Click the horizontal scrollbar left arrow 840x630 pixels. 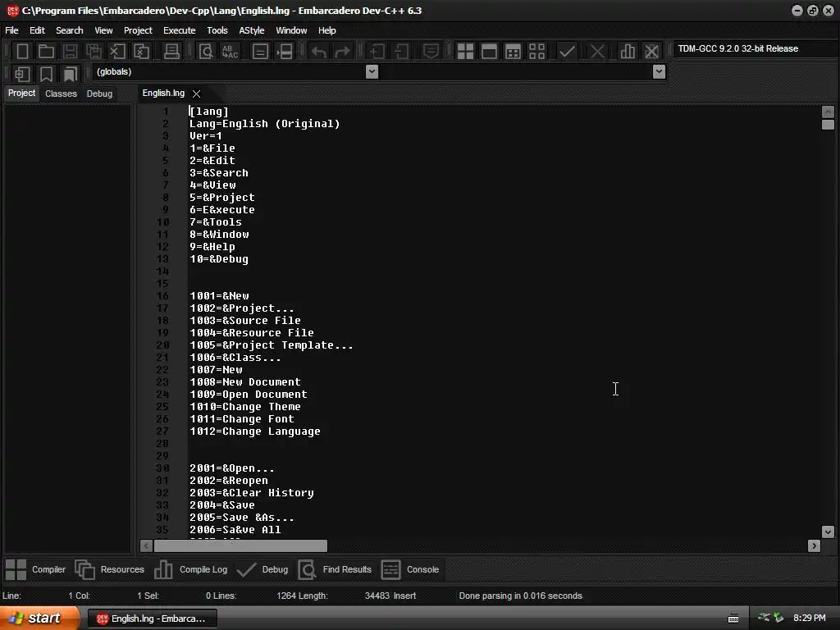pyautogui.click(x=146, y=546)
